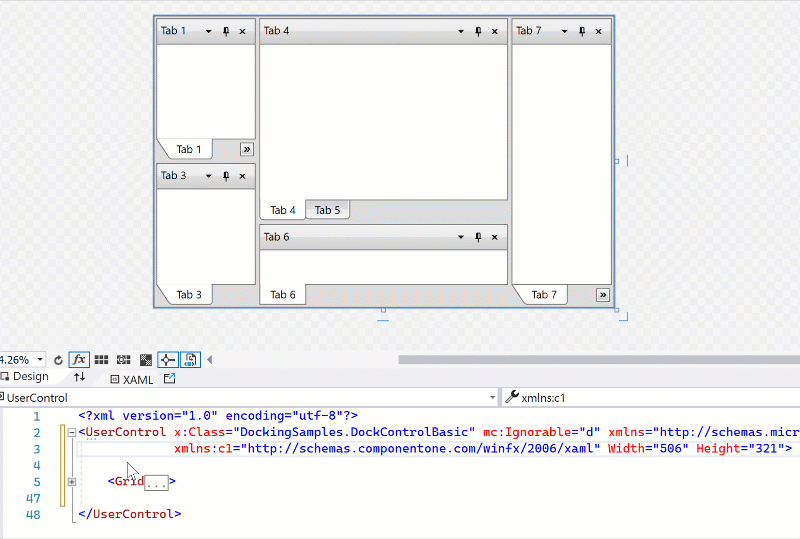
Task: Switch to the XAML view tab
Action: click(x=131, y=379)
